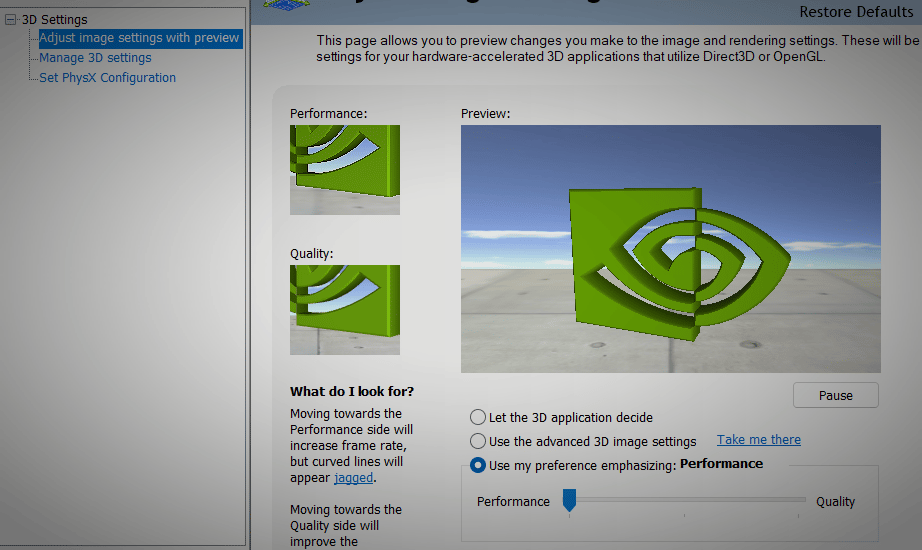Screen dimensions: 922x550
Task: Click the bold Performance emphasis value
Action: click(x=721, y=464)
